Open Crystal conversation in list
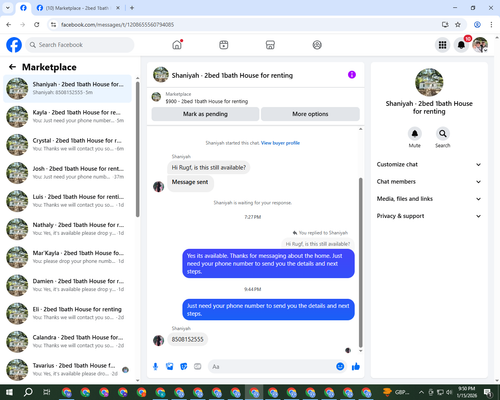This screenshot has height=400, width=500. pyautogui.click(x=68, y=144)
